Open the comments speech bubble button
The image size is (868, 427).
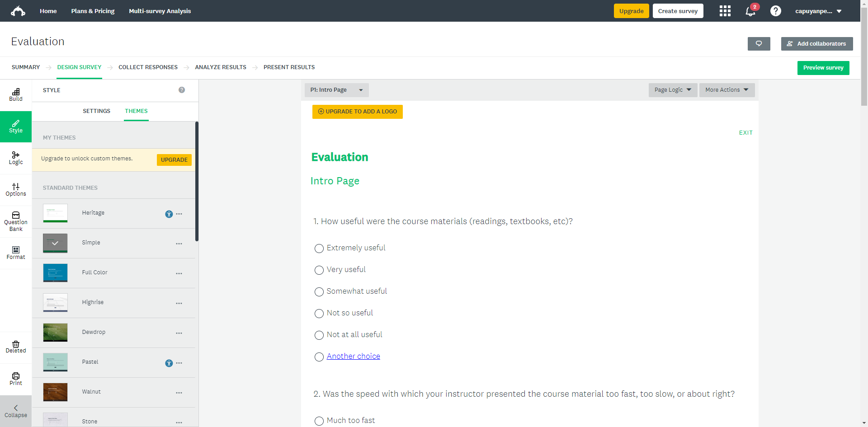(759, 44)
